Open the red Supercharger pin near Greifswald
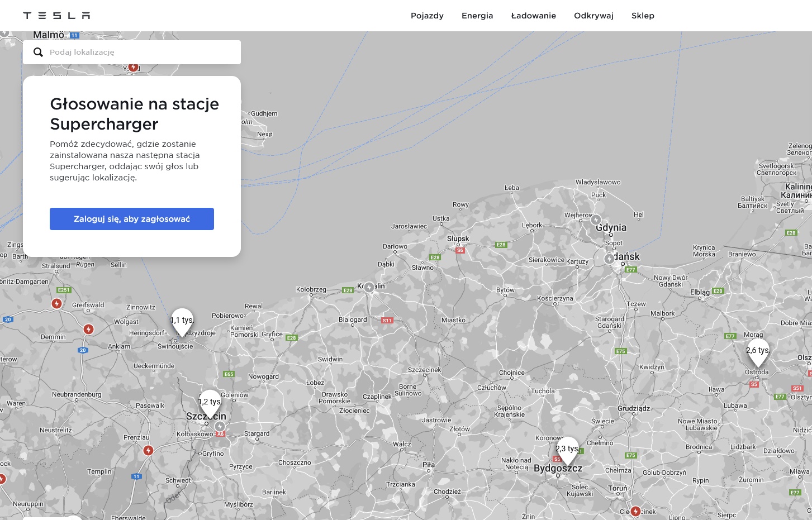Viewport: 812px width, 520px height. (x=56, y=303)
